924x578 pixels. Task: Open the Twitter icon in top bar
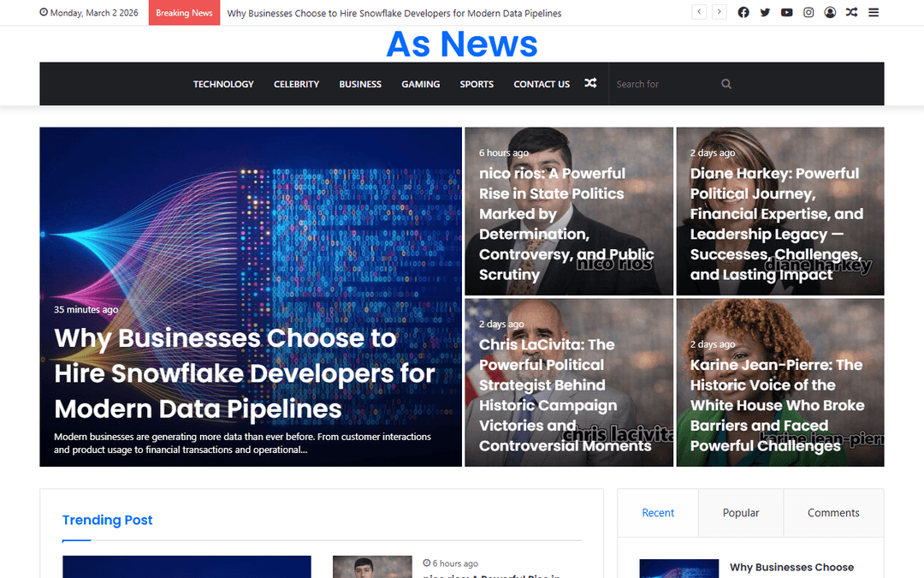click(x=765, y=12)
